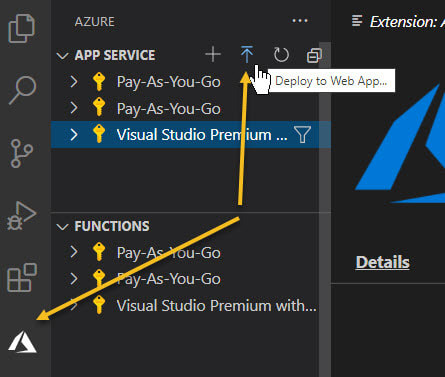Screen dimensions: 445x377
Task: Open the Azure panel more actions menu
Action: click(300, 21)
